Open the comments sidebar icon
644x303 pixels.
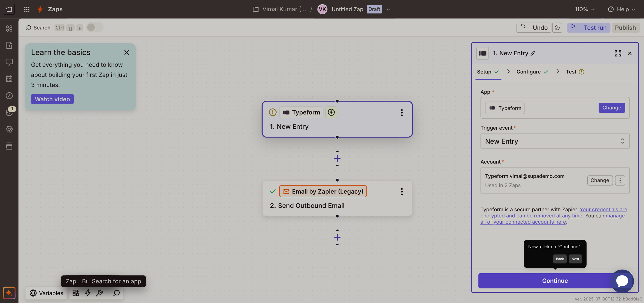pos(9,62)
